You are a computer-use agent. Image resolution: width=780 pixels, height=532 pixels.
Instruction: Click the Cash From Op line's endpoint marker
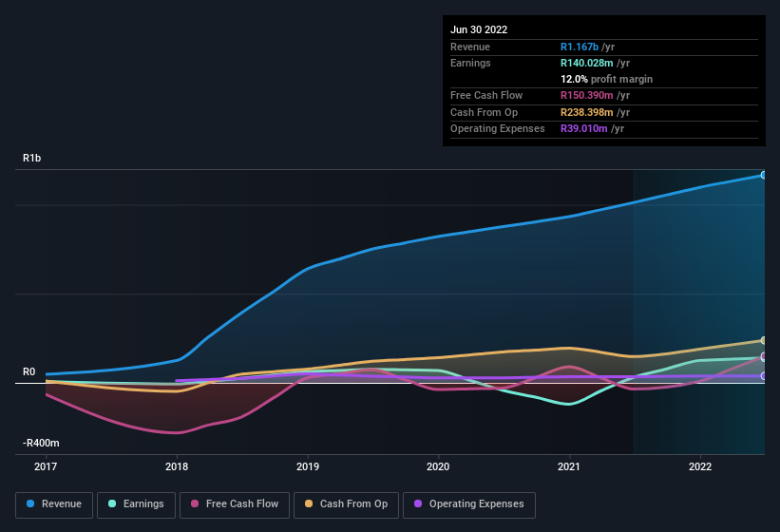[763, 340]
